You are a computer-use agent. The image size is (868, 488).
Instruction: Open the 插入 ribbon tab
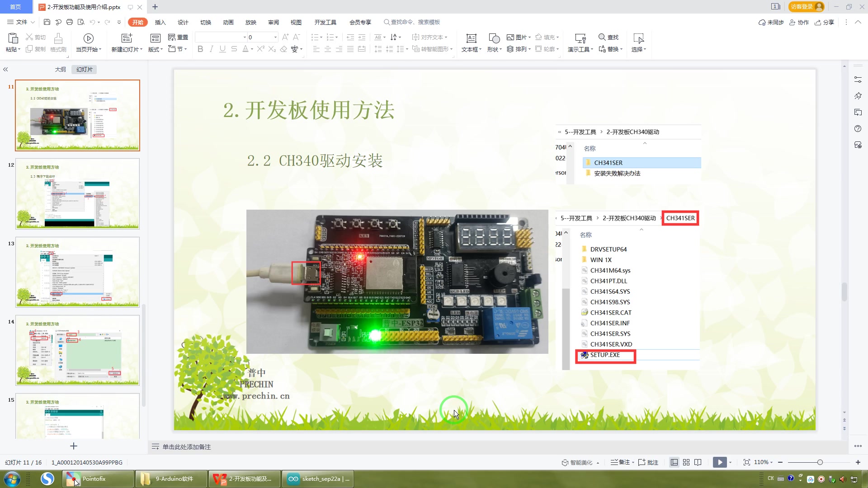(x=160, y=22)
